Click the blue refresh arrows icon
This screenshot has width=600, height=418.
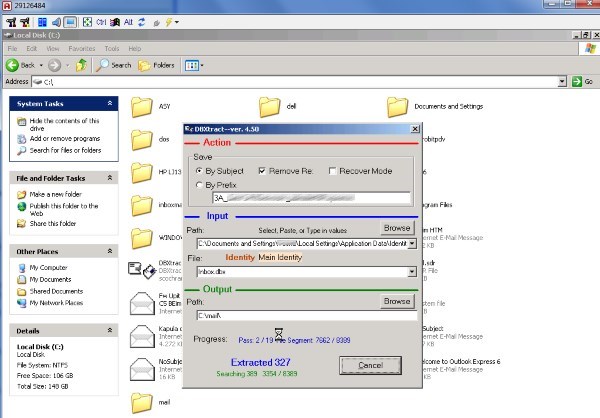(142, 22)
